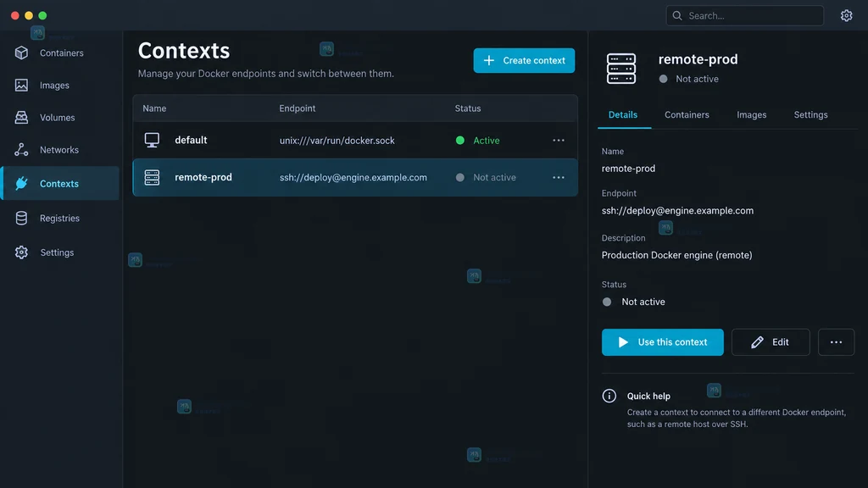The height and width of the screenshot is (488, 868).
Task: Switch to the Settings tab in details panel
Action: tap(810, 115)
